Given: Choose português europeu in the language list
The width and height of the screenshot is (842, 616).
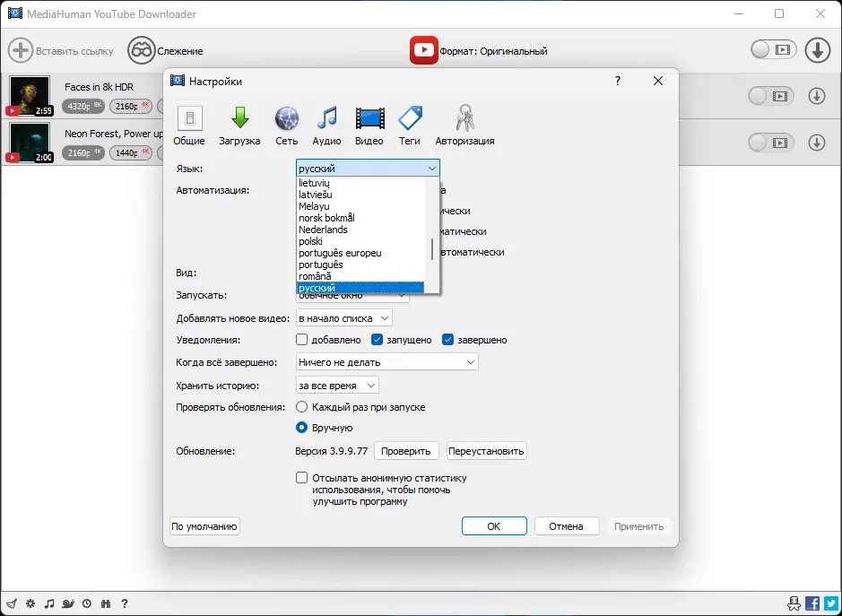Looking at the screenshot, I should [360, 253].
